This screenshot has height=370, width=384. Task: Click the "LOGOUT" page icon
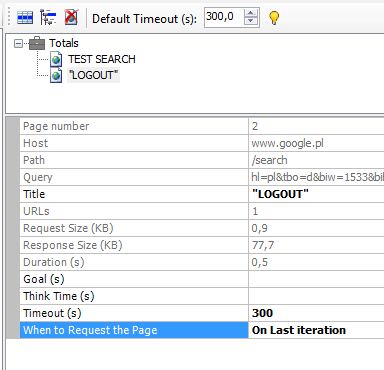click(x=56, y=75)
